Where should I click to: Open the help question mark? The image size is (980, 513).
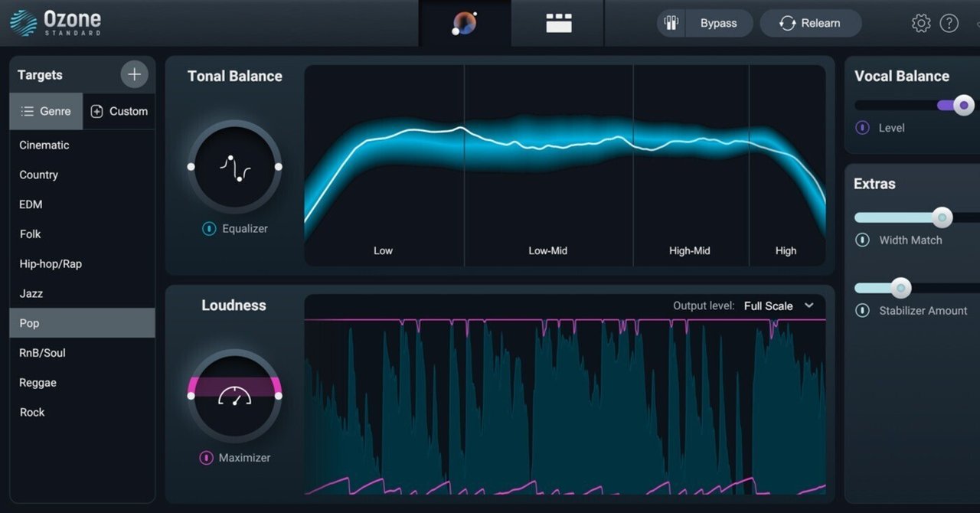949,23
